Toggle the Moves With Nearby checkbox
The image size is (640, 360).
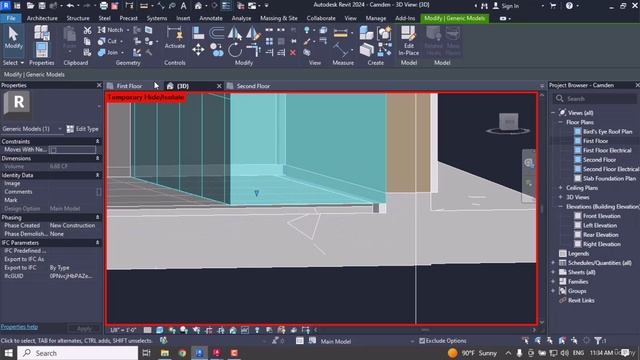[x=53, y=150]
